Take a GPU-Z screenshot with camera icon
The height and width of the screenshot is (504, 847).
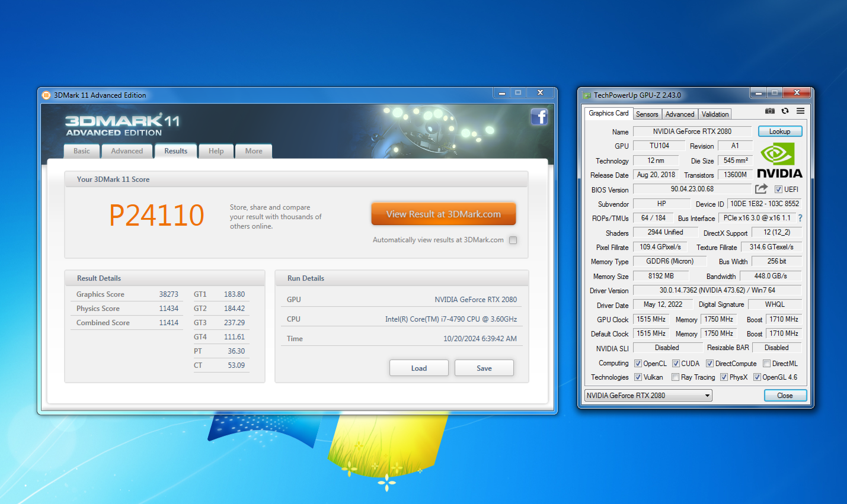(x=770, y=111)
